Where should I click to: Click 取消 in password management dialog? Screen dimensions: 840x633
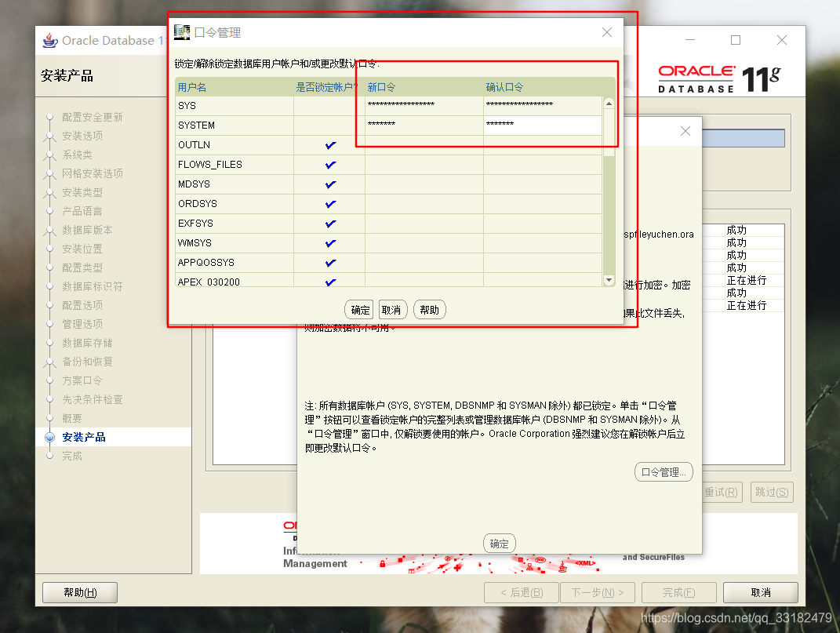click(392, 310)
